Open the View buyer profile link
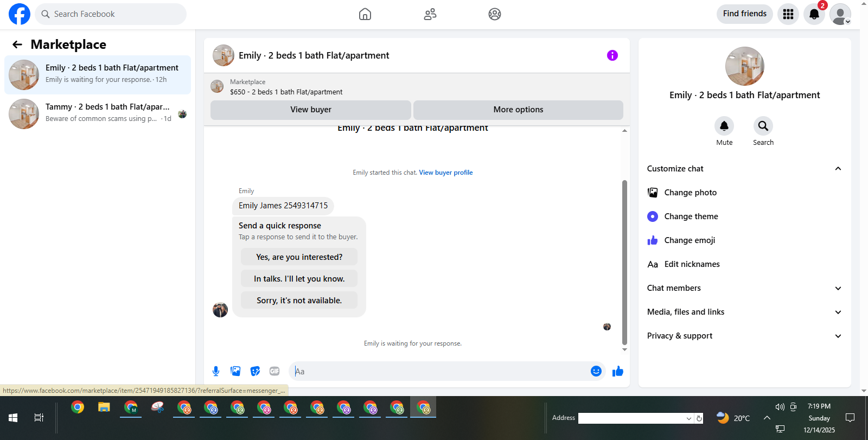Image resolution: width=868 pixels, height=440 pixels. pos(445,173)
